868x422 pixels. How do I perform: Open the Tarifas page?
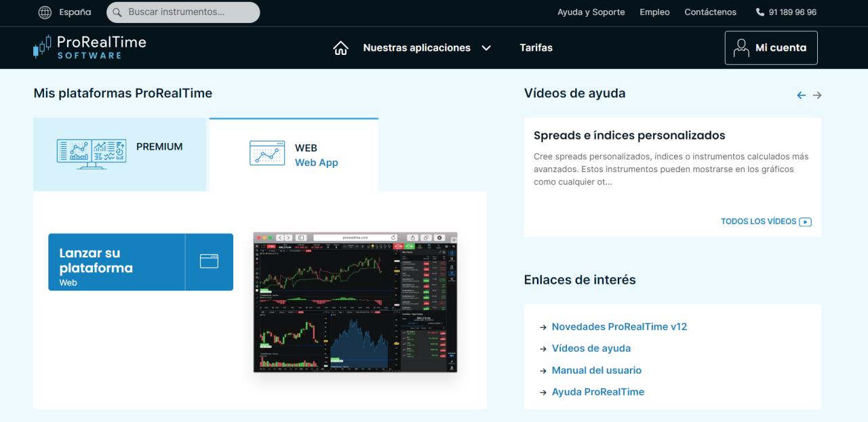536,47
